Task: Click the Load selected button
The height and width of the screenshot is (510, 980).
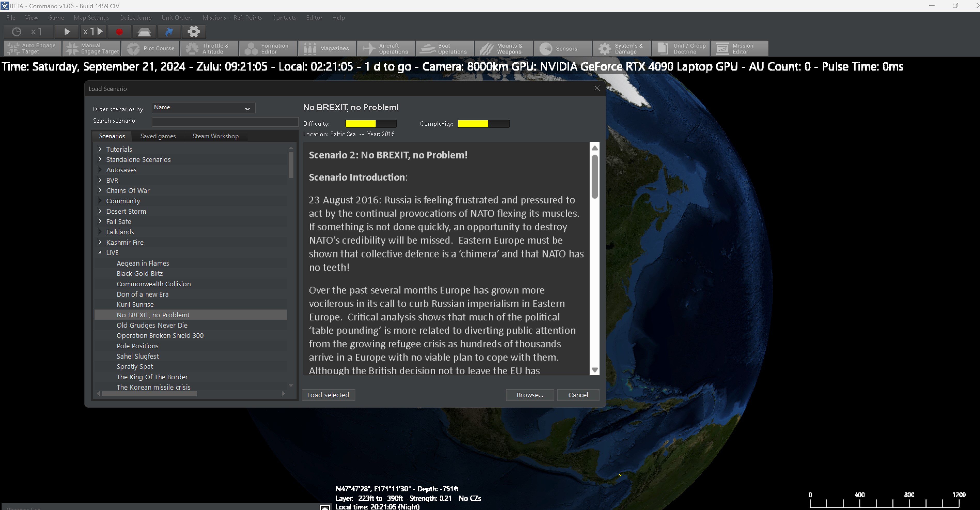Action: click(328, 395)
